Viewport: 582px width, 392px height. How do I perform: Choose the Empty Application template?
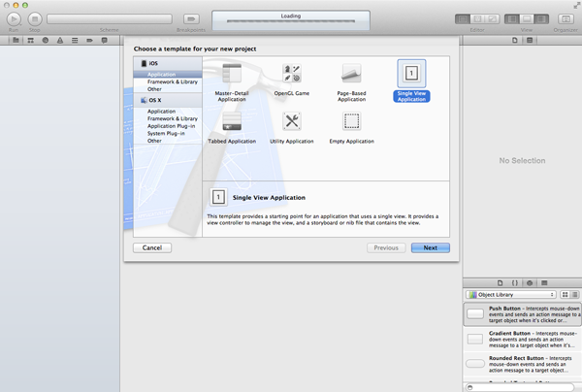(x=351, y=128)
